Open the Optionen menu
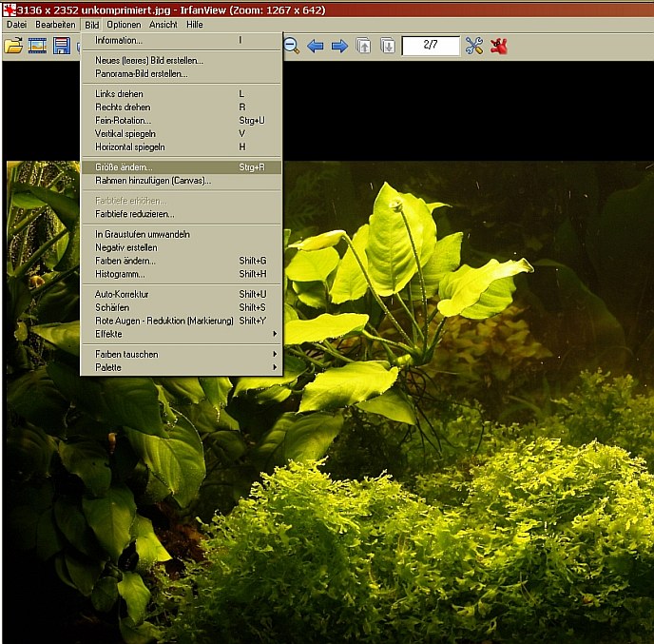 (124, 24)
